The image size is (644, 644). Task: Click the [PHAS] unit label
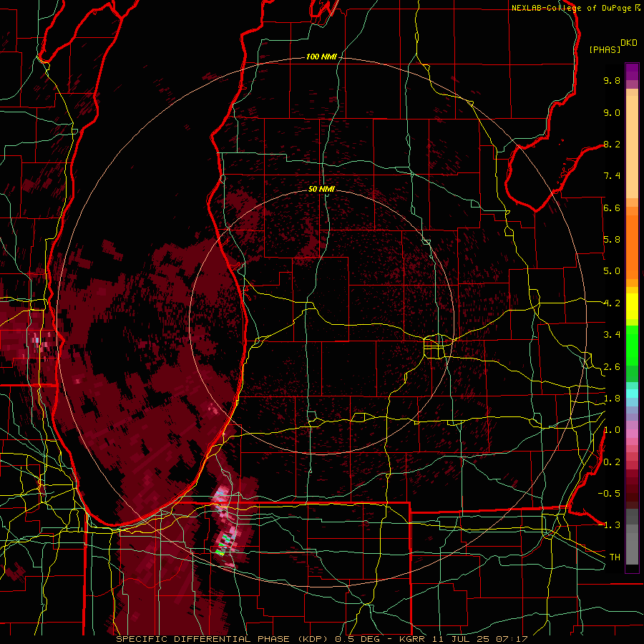605,50
